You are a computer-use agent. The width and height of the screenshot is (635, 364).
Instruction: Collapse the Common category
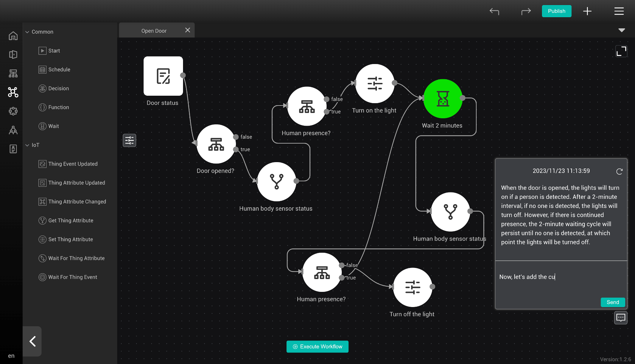(x=27, y=32)
